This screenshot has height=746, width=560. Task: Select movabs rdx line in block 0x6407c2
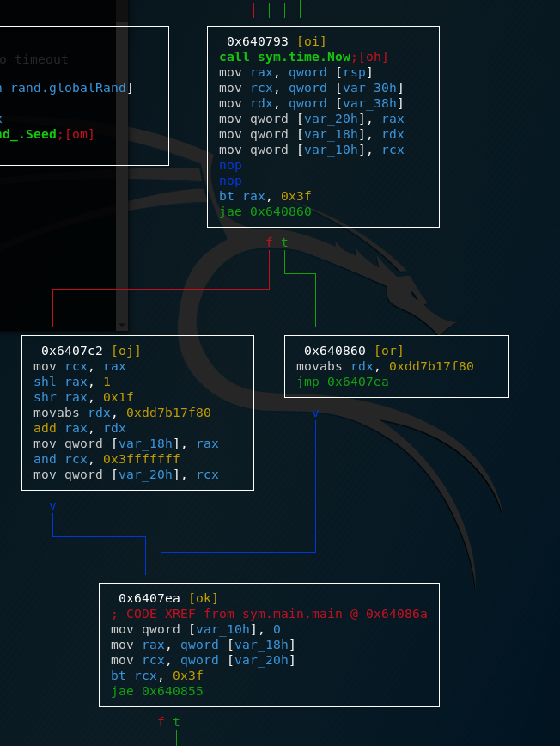coord(122,413)
